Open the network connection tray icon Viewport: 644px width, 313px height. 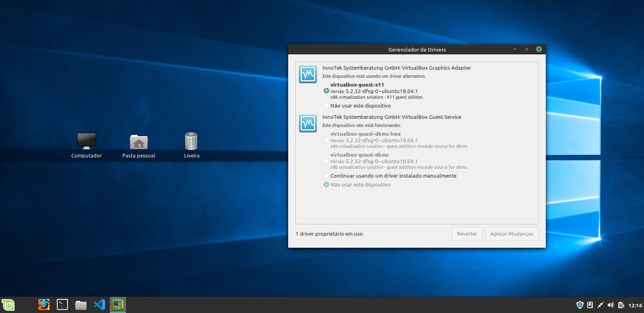coord(601,305)
